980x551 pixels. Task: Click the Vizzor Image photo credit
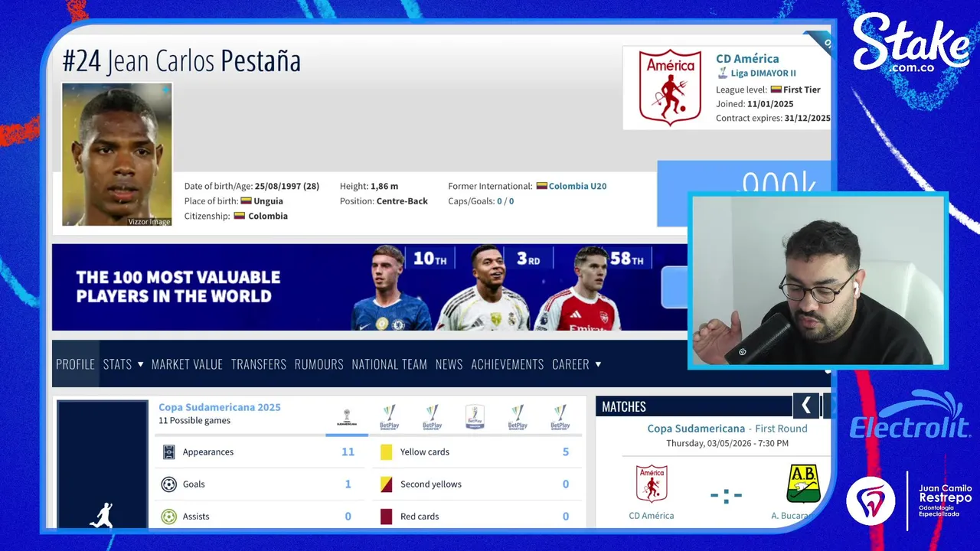click(x=149, y=222)
